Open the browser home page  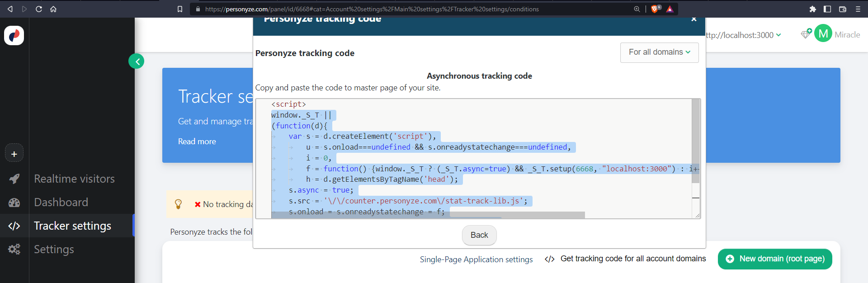(x=53, y=9)
